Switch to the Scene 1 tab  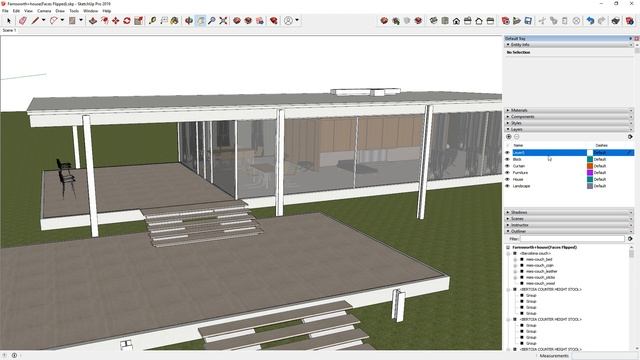[9, 30]
